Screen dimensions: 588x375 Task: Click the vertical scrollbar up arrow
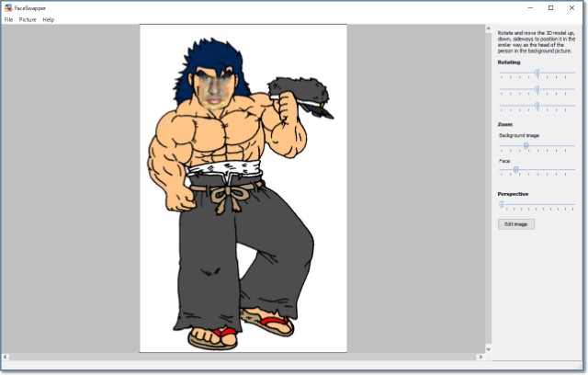coord(488,28)
